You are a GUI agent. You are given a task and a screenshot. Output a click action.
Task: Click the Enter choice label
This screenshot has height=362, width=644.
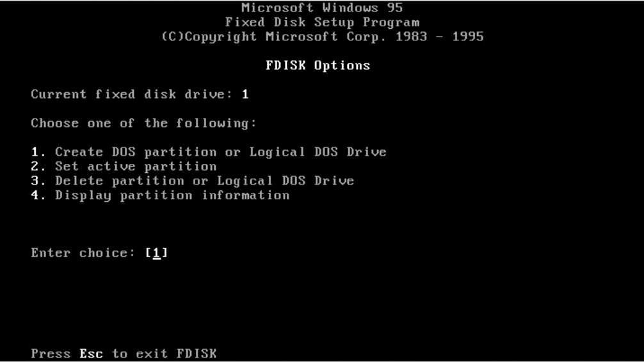pyautogui.click(x=83, y=252)
